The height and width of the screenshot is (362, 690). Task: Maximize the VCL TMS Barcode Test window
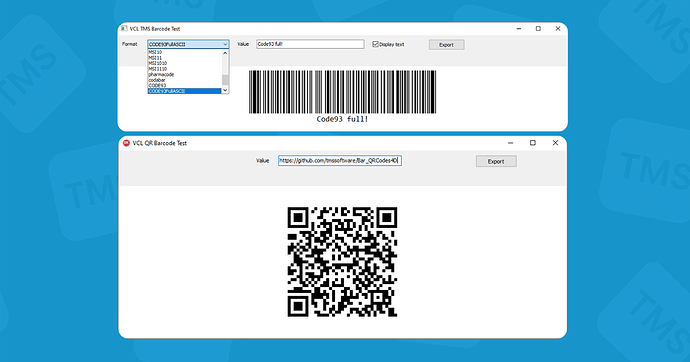pyautogui.click(x=538, y=29)
